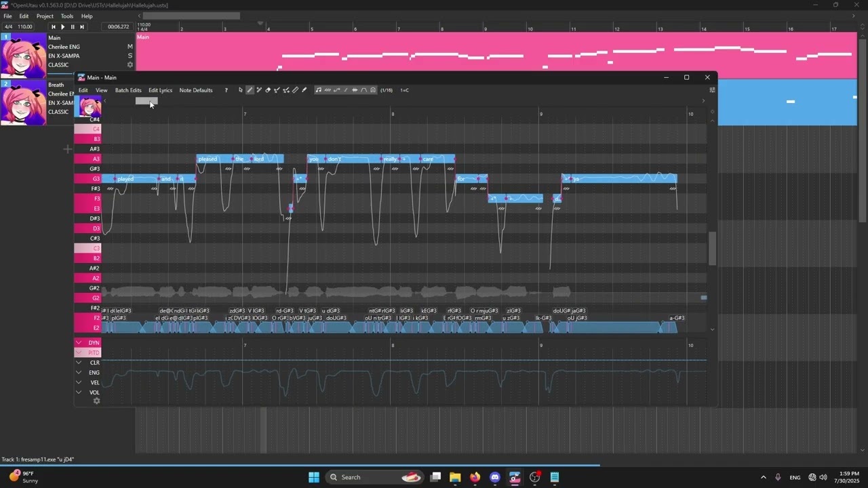Select the PITD expression row

[88, 352]
